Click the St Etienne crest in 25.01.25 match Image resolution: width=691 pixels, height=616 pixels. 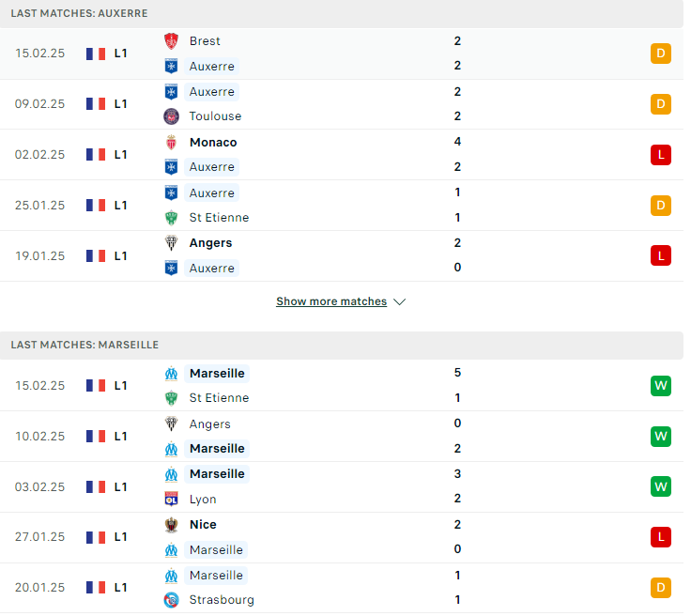pyautogui.click(x=172, y=218)
